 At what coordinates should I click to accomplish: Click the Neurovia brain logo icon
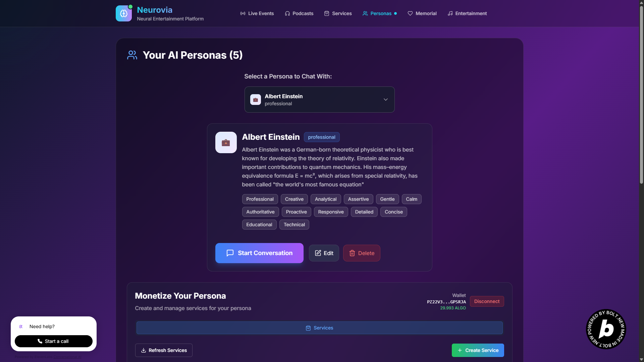click(124, 13)
